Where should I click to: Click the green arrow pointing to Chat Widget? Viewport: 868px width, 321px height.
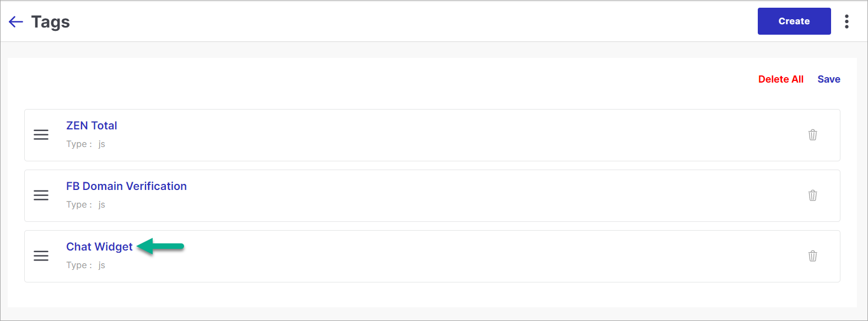160,246
